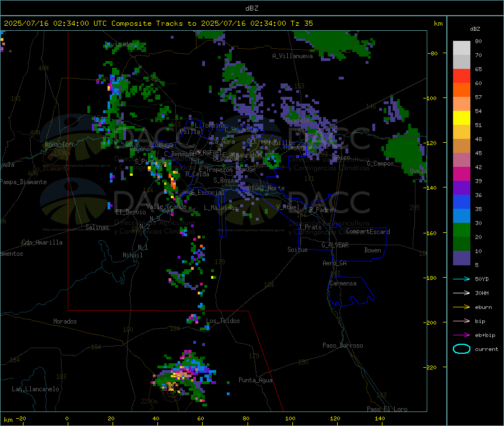Click the 'J_Prats' map label
Screen dimensions: 504x426
point(310,227)
